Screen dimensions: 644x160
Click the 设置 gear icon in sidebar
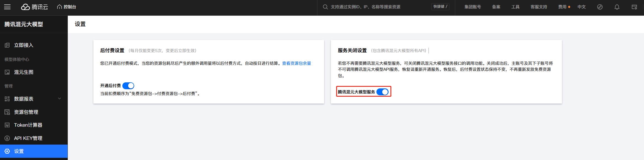coord(7,151)
